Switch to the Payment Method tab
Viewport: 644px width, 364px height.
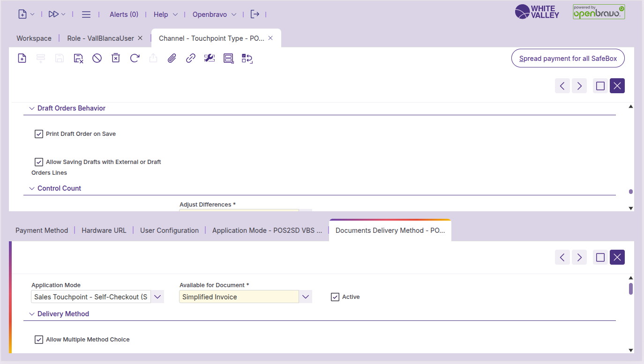(42, 230)
